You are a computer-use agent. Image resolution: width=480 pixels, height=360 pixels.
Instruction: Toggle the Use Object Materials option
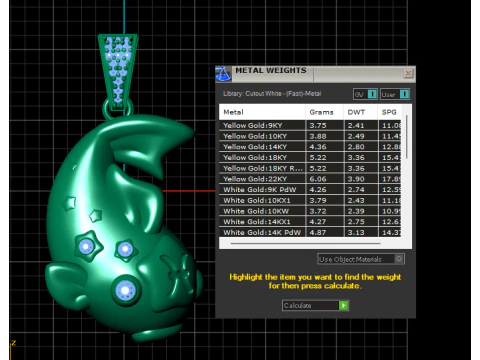pyautogui.click(x=361, y=259)
